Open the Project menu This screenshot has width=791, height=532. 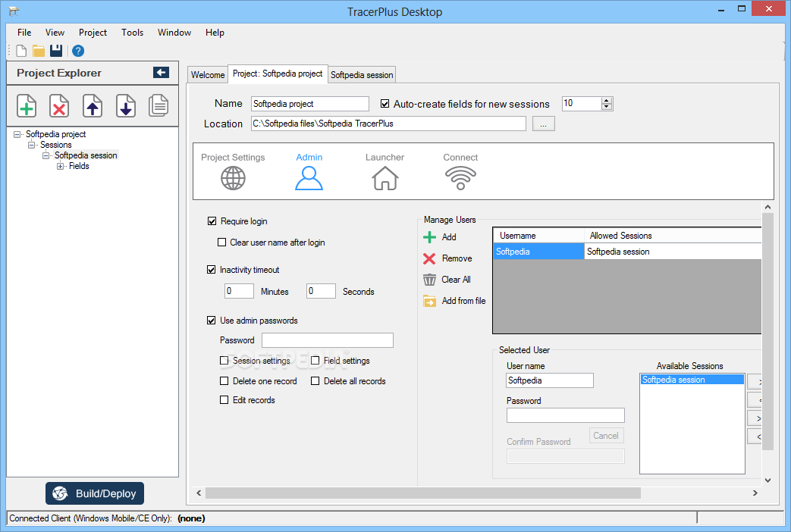pos(93,33)
